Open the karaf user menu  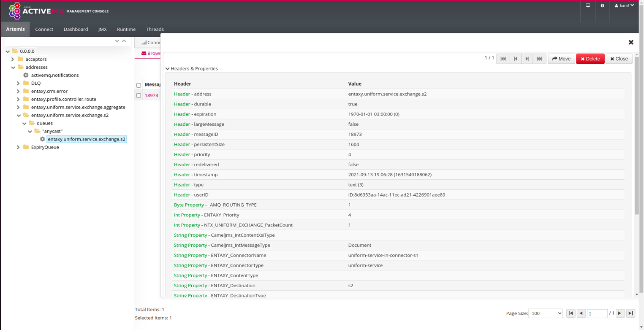coord(624,6)
